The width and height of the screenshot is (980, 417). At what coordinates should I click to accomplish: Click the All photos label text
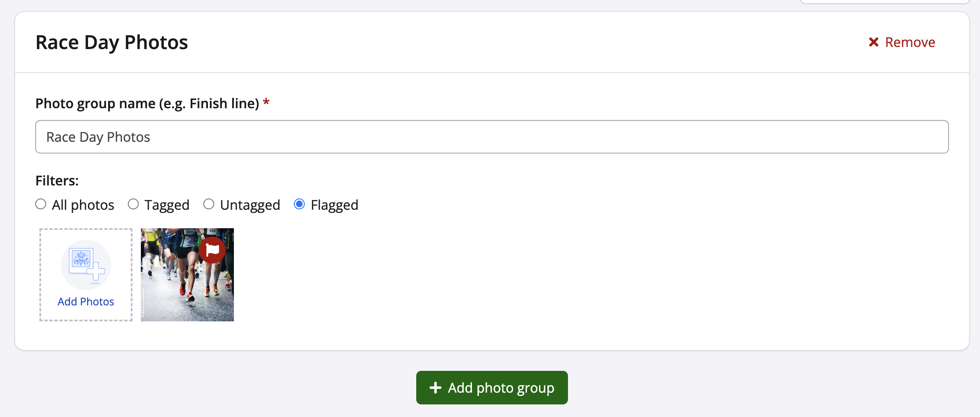83,205
